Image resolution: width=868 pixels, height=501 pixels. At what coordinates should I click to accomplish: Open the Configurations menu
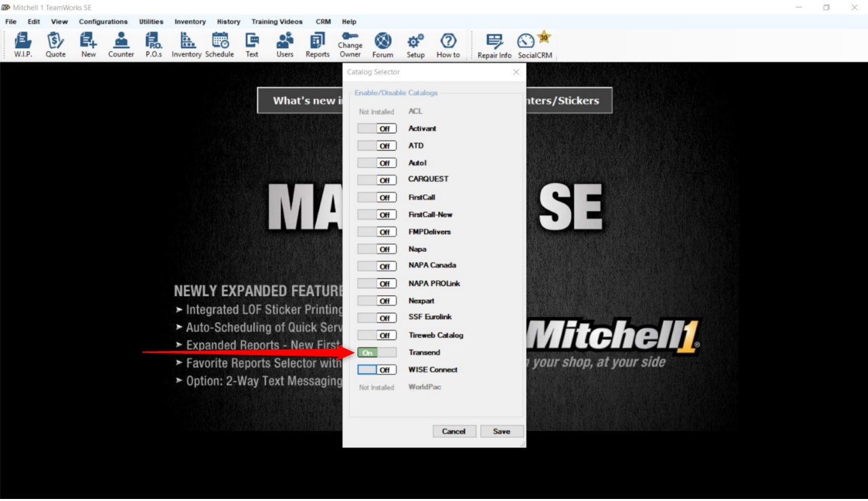pyautogui.click(x=103, y=22)
